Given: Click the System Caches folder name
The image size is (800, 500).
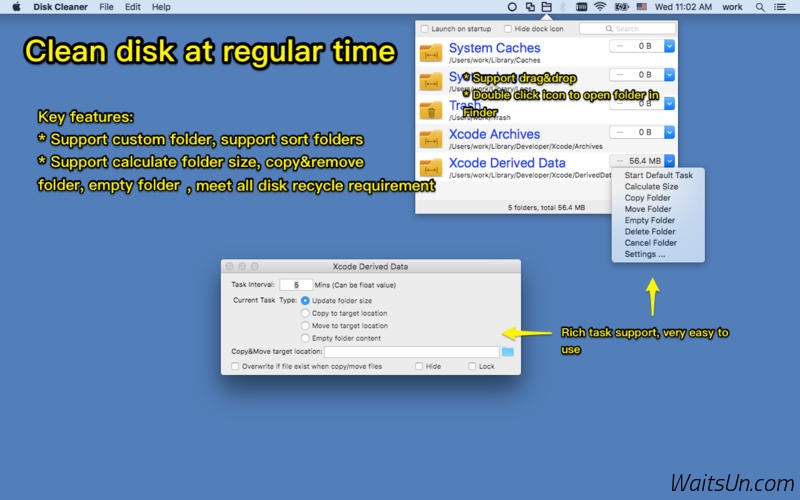Looking at the screenshot, I should tap(494, 48).
